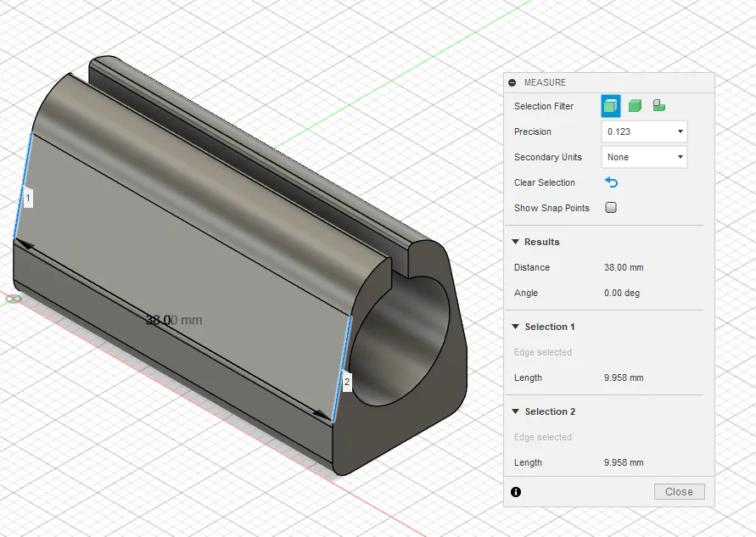Click the edge label 2 on model
The width and height of the screenshot is (756, 537).
click(x=347, y=382)
